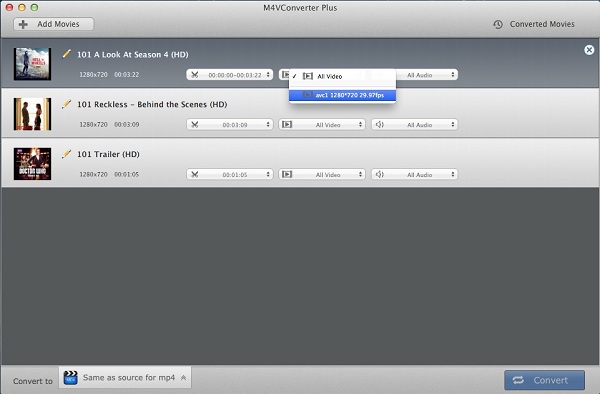The height and width of the screenshot is (394, 600).
Task: Click video track icon in 101 Trailer row
Action: coord(287,174)
